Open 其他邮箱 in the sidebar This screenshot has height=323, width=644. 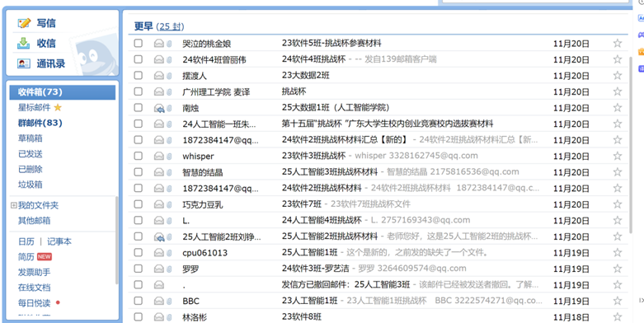pos(35,220)
